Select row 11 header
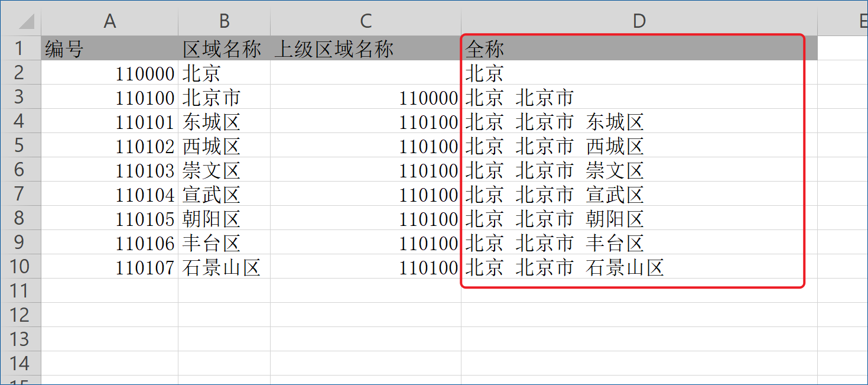The width and height of the screenshot is (868, 385). [20, 290]
